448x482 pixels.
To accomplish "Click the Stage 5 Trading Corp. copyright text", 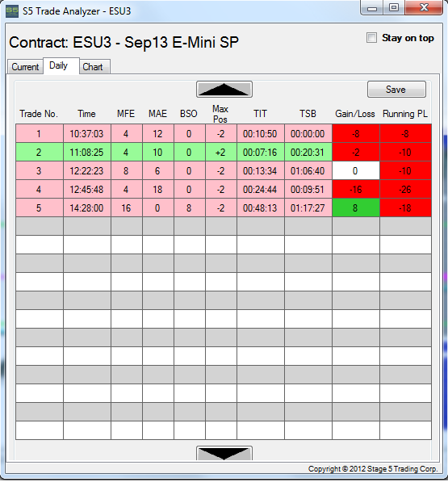I will [x=373, y=469].
